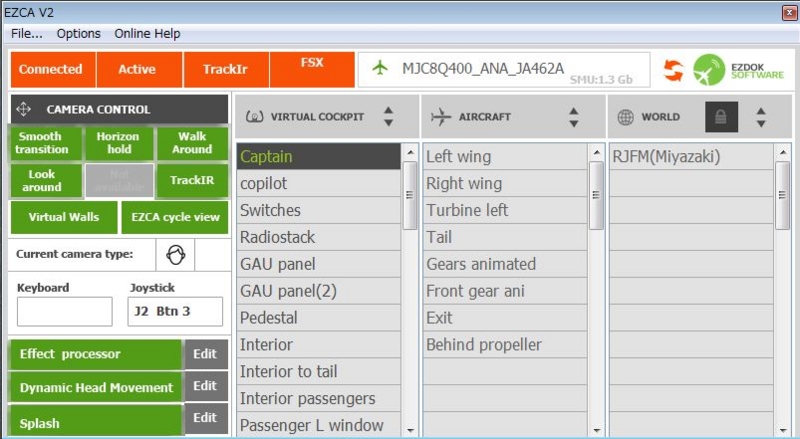800x439 pixels.
Task: Select the Behind propeller camera
Action: 505,345
